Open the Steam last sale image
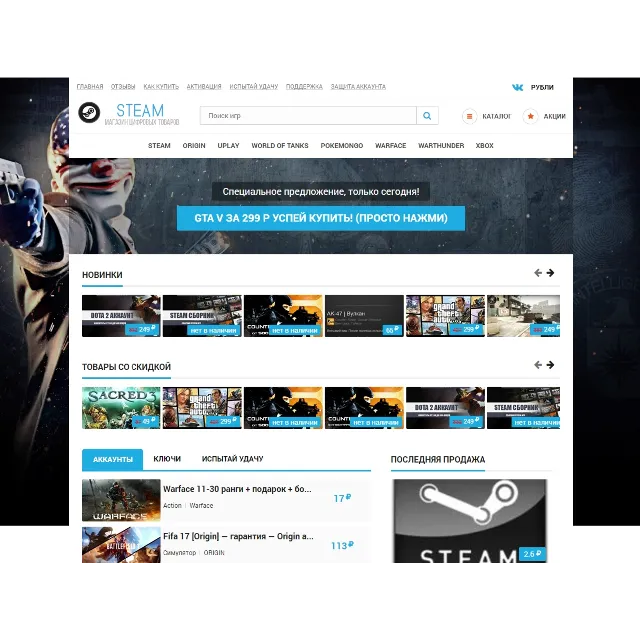Image resolution: width=640 pixels, height=640 pixels. click(x=470, y=521)
